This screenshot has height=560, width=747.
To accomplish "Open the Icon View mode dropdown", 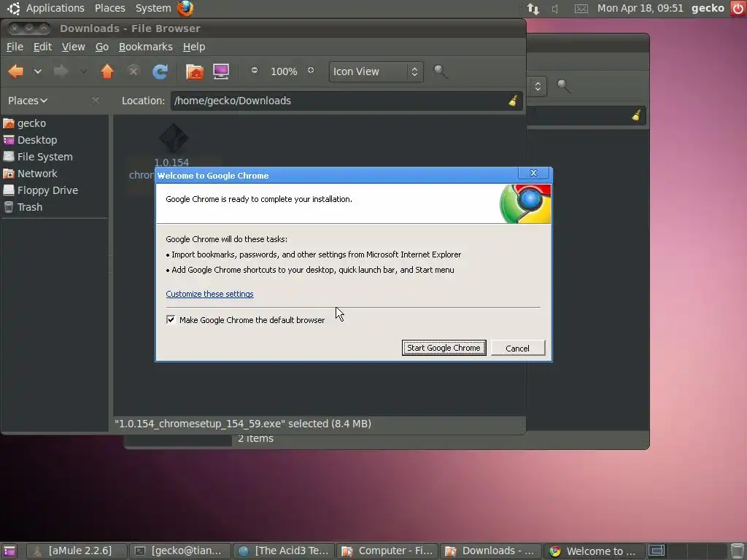I will 376,71.
